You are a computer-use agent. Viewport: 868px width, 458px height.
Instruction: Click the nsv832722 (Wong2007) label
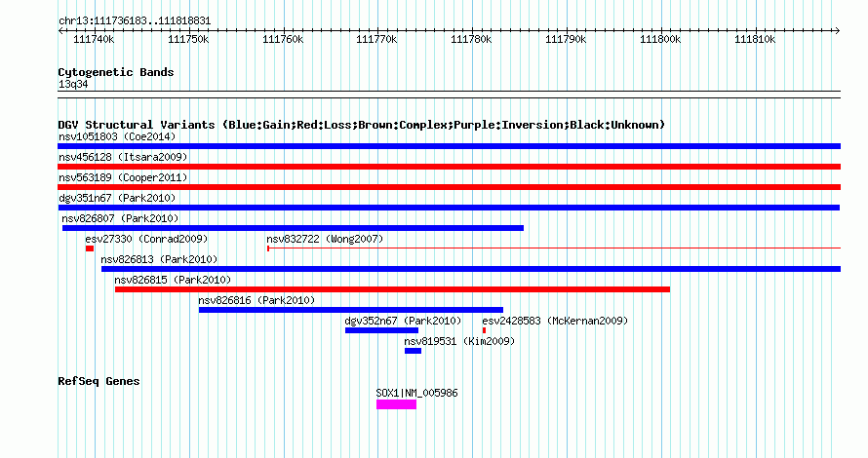coord(325,239)
